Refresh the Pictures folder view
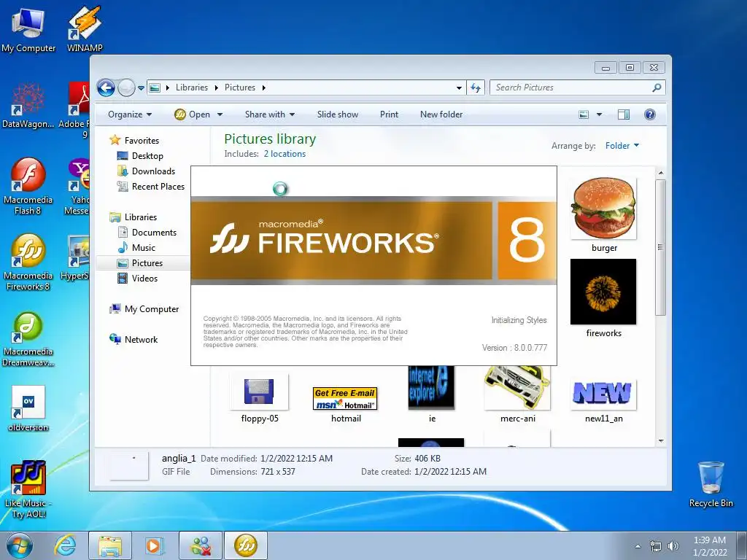 pyautogui.click(x=476, y=87)
